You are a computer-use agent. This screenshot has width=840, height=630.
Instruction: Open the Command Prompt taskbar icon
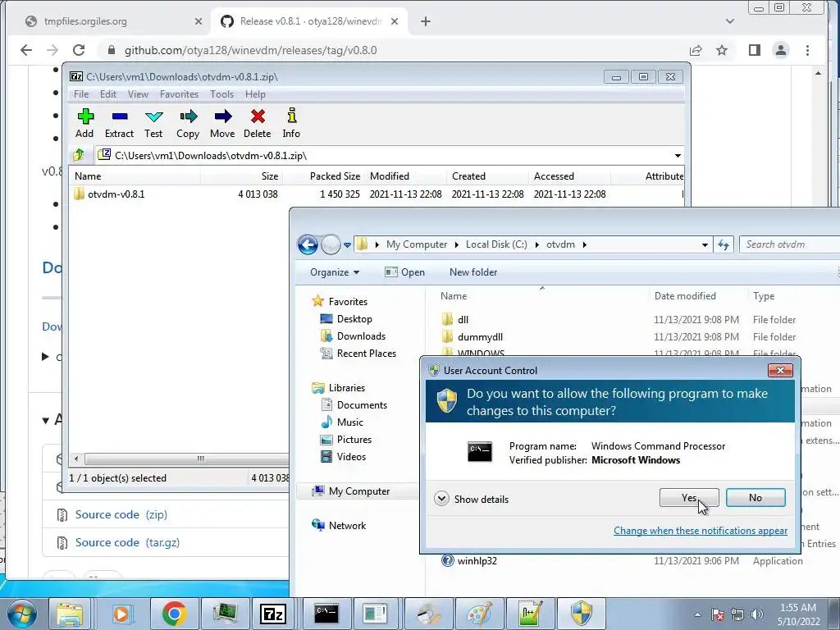point(326,614)
